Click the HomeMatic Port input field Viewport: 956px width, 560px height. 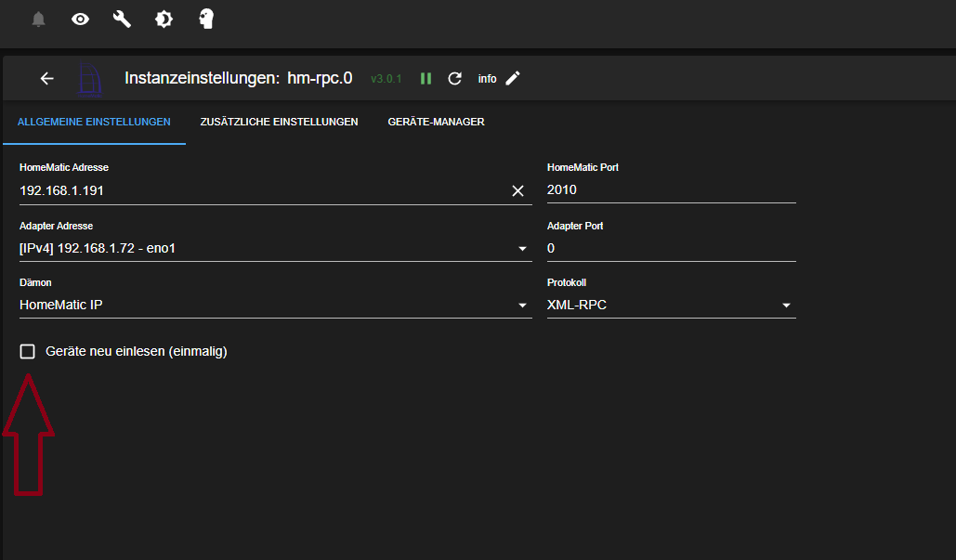click(x=671, y=190)
